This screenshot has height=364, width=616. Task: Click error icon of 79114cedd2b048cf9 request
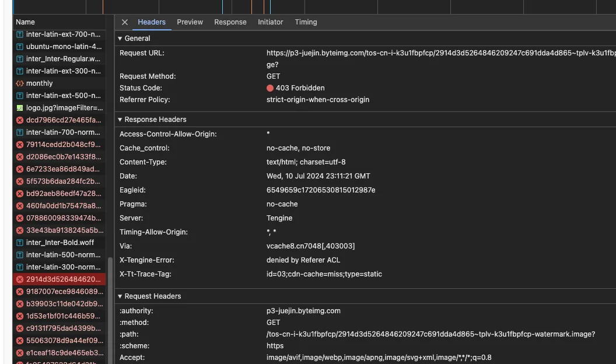(20, 145)
